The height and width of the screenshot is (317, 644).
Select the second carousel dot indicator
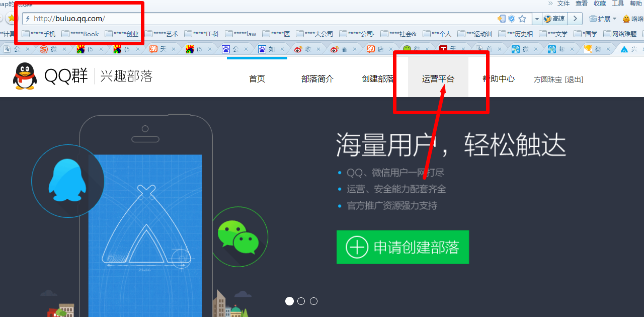pos(301,301)
